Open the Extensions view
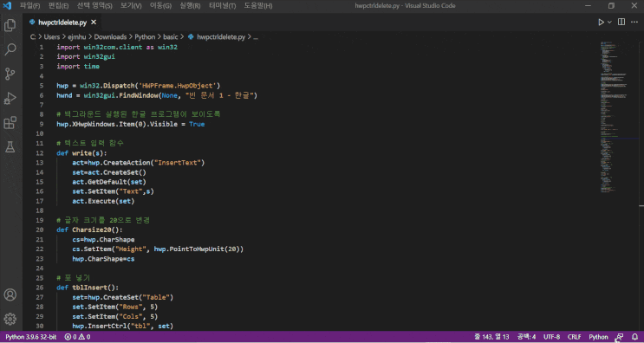This screenshot has width=644, height=343. [10, 123]
